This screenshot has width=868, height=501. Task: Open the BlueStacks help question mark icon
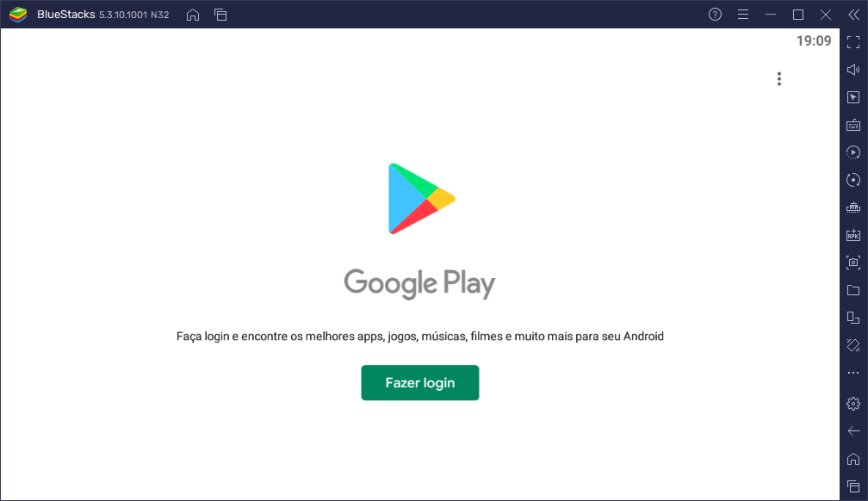coord(715,15)
